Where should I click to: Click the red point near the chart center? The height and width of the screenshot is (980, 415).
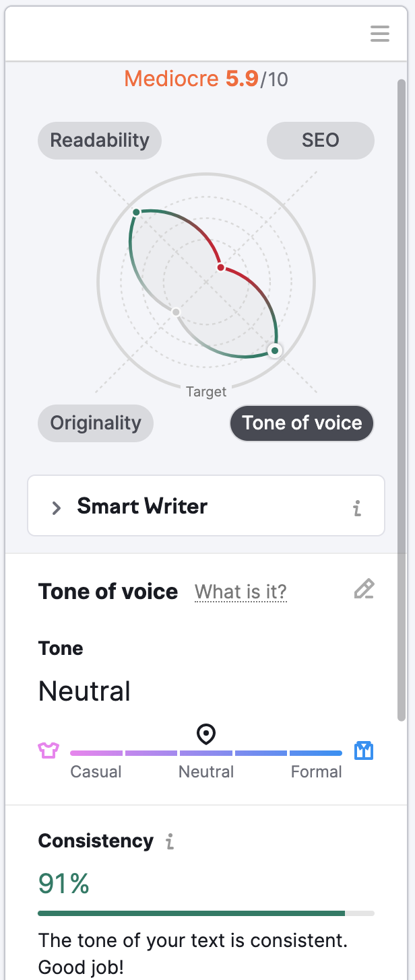(220, 267)
